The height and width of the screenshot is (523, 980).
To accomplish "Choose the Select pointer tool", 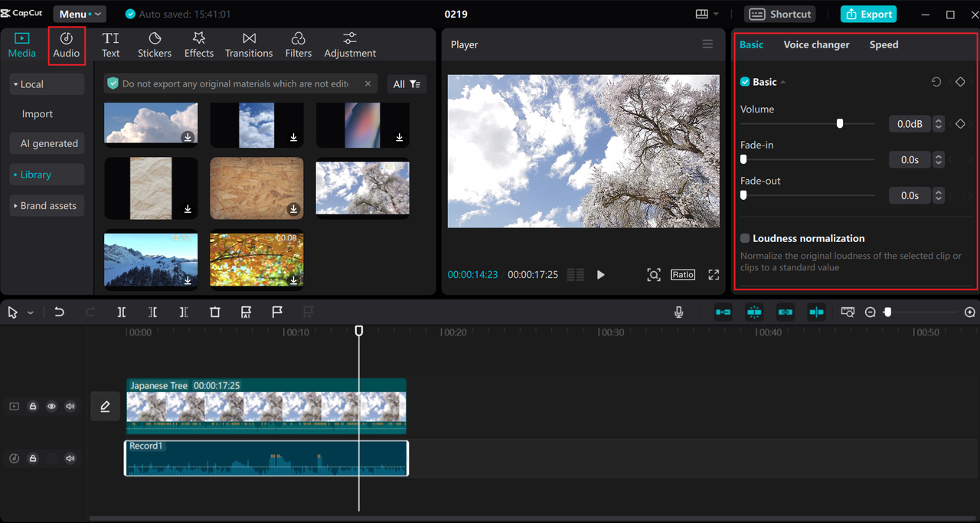I will click(13, 312).
